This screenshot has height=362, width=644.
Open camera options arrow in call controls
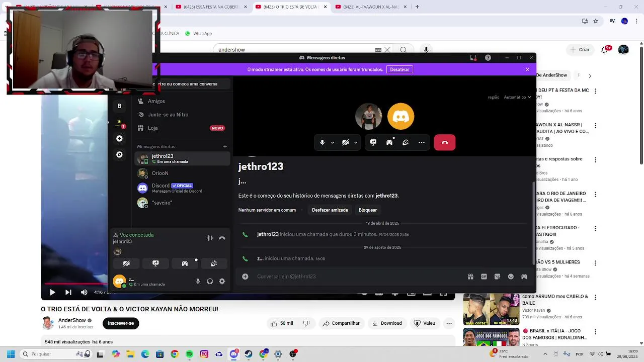coord(356,143)
